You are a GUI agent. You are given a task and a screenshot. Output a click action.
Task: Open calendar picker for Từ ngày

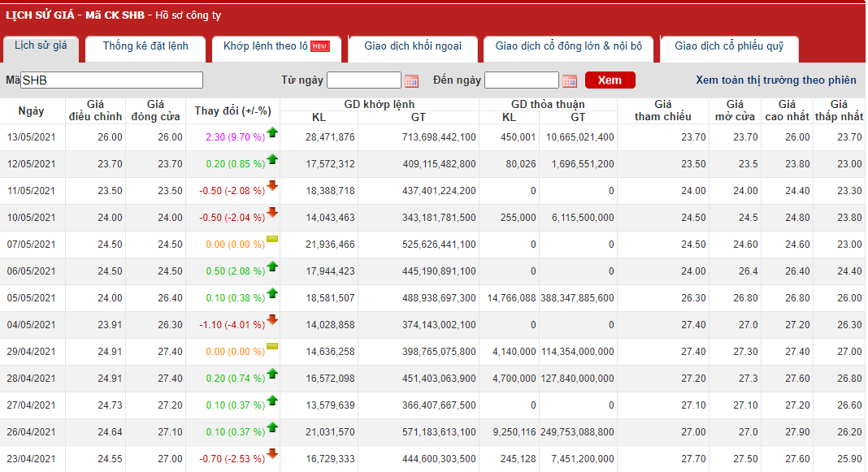(x=411, y=80)
